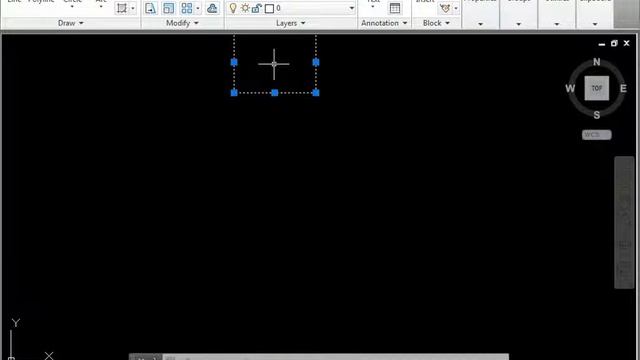This screenshot has width=640, height=360.
Task: Select the bottom-left corner grip
Action: point(234,93)
